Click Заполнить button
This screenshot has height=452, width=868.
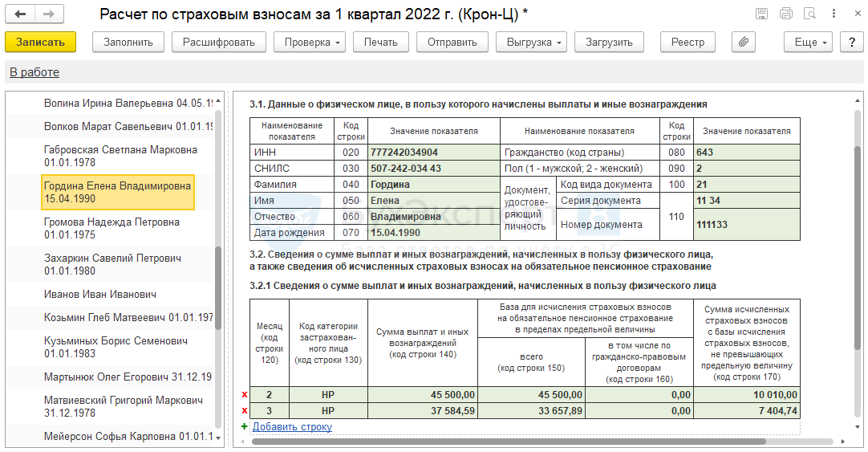coord(128,42)
